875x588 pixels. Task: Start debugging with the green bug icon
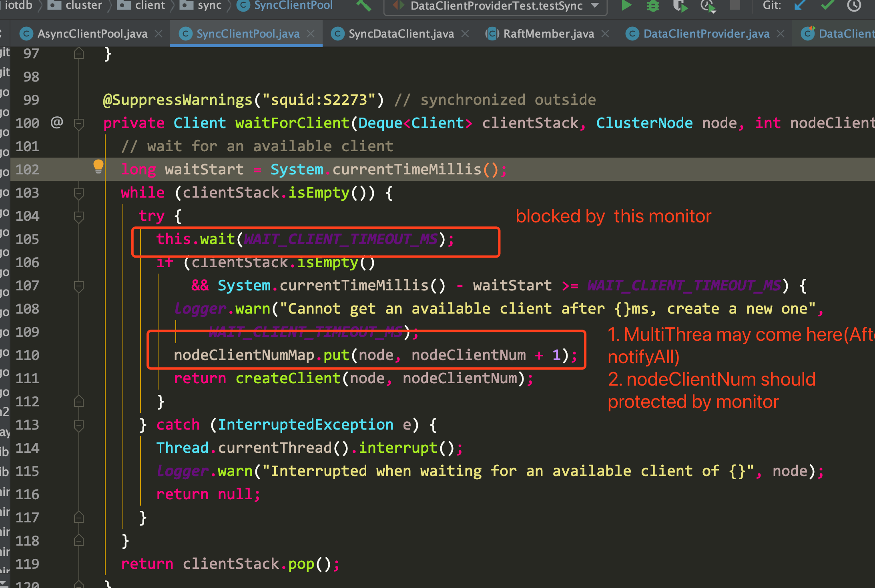coord(653,5)
